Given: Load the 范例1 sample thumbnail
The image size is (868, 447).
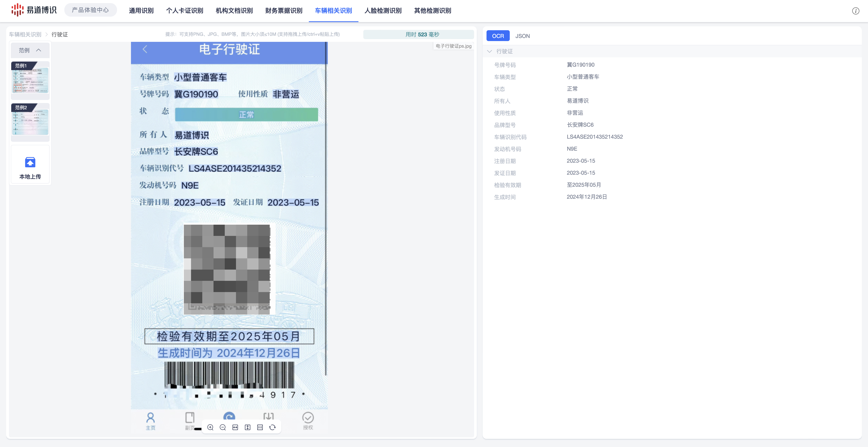Looking at the screenshot, I should pyautogui.click(x=30, y=80).
